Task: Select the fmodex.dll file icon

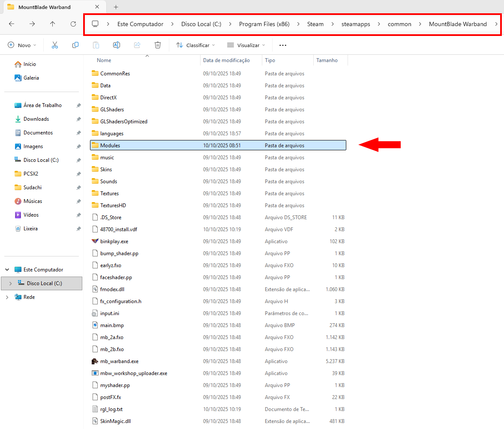Action: click(x=95, y=289)
